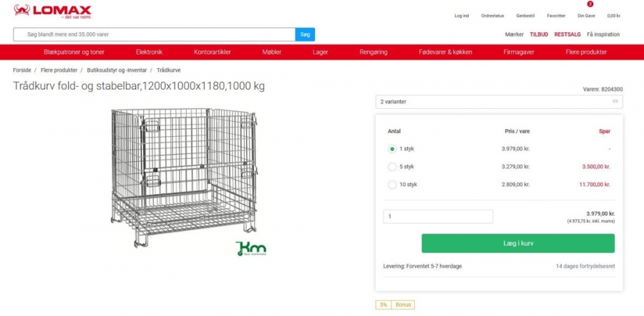
Task: Click the Lomax logo
Action: 52,11
